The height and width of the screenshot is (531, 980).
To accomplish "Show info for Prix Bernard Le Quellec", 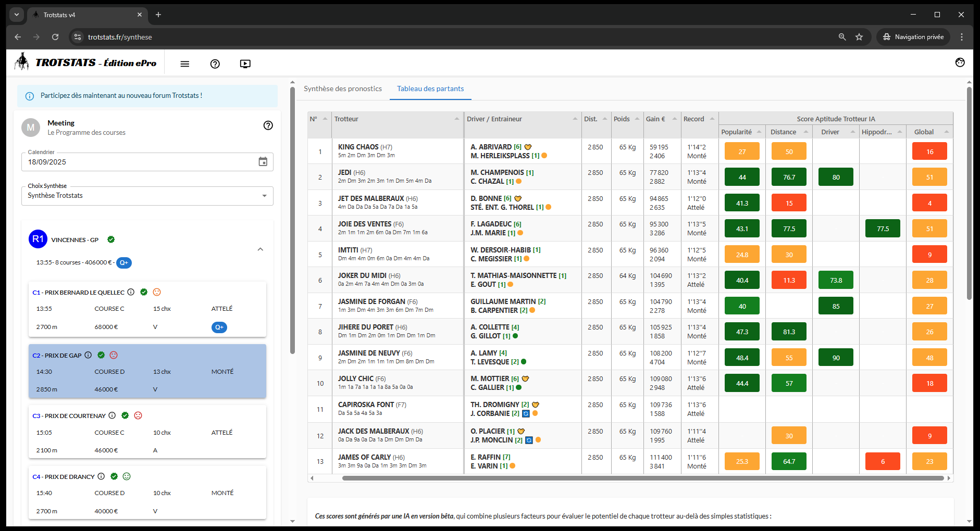I will click(131, 292).
